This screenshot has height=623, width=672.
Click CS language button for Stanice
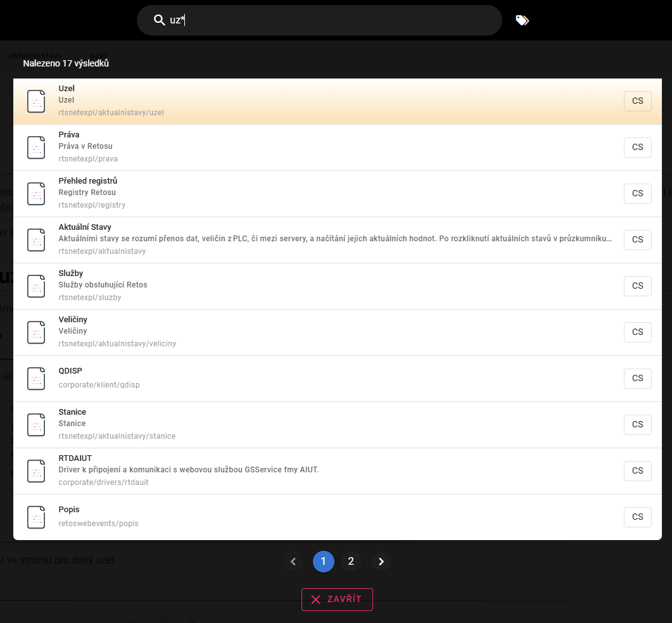(637, 424)
